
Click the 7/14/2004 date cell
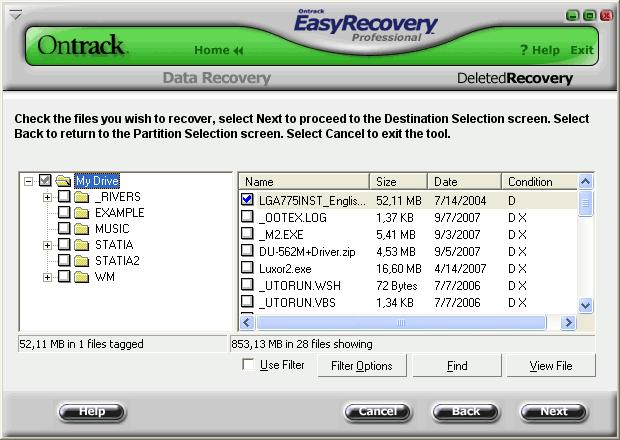coord(460,201)
